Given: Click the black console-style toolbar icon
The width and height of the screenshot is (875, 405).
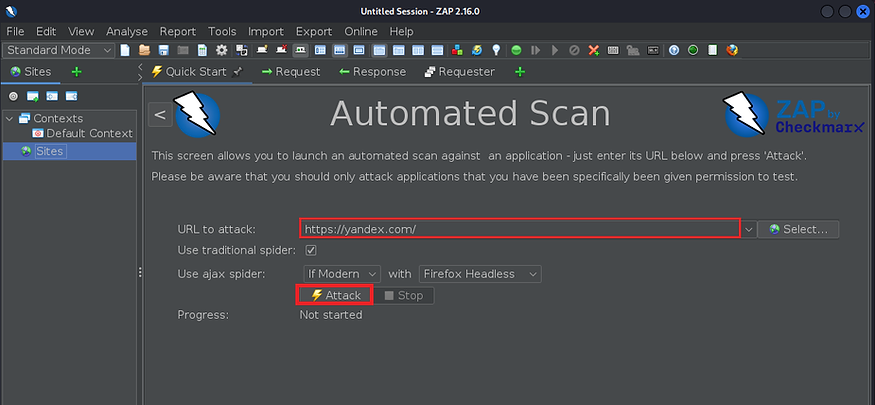Looking at the screenshot, I should point(653,50).
